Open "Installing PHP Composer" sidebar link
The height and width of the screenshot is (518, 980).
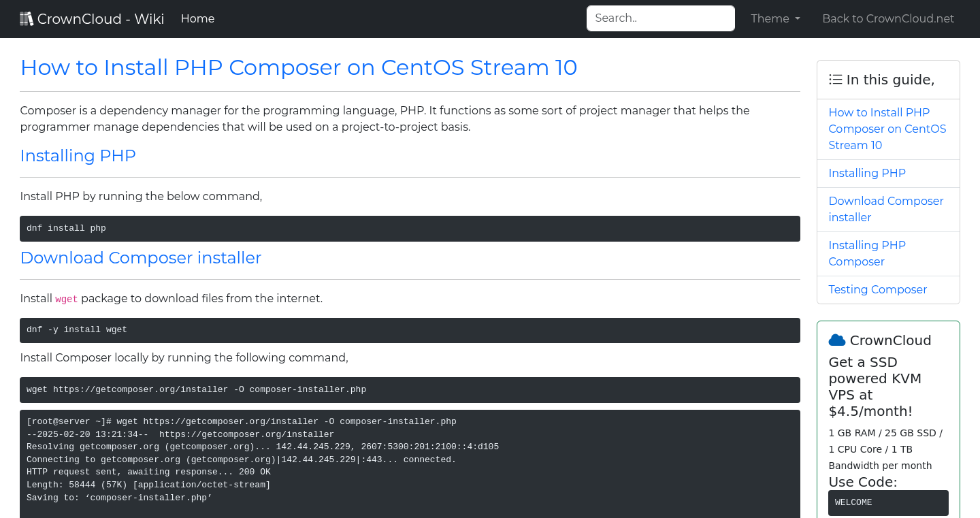point(866,253)
